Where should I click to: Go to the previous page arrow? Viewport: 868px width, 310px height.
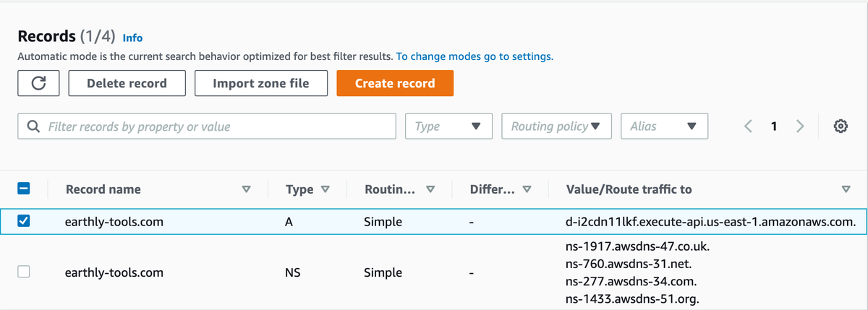tap(749, 126)
